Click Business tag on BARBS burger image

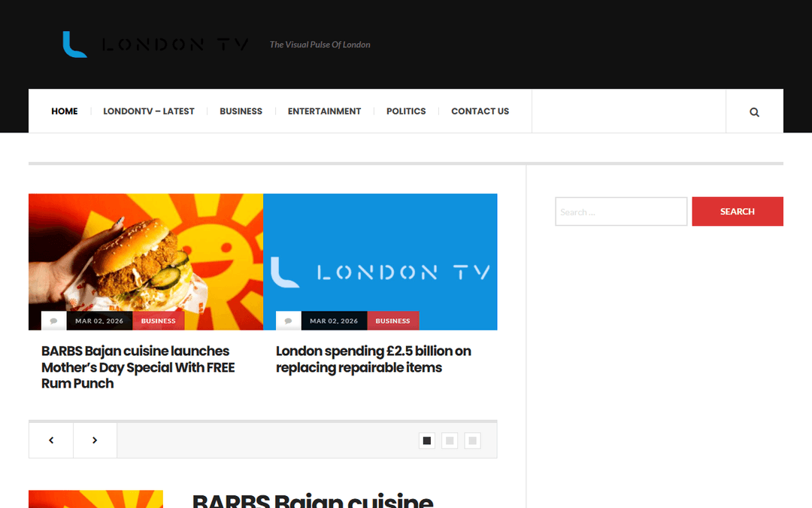[x=159, y=321]
